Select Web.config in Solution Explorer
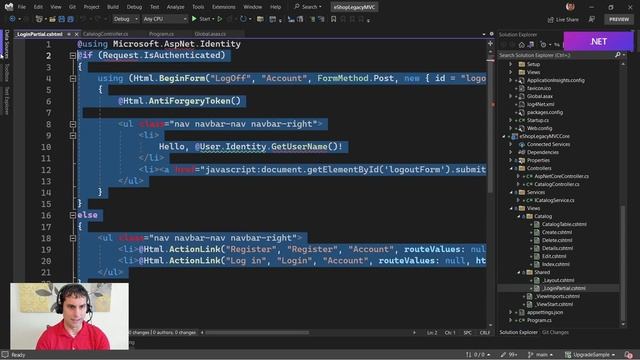Image resolution: width=640 pixels, height=360 pixels. pyautogui.click(x=539, y=129)
